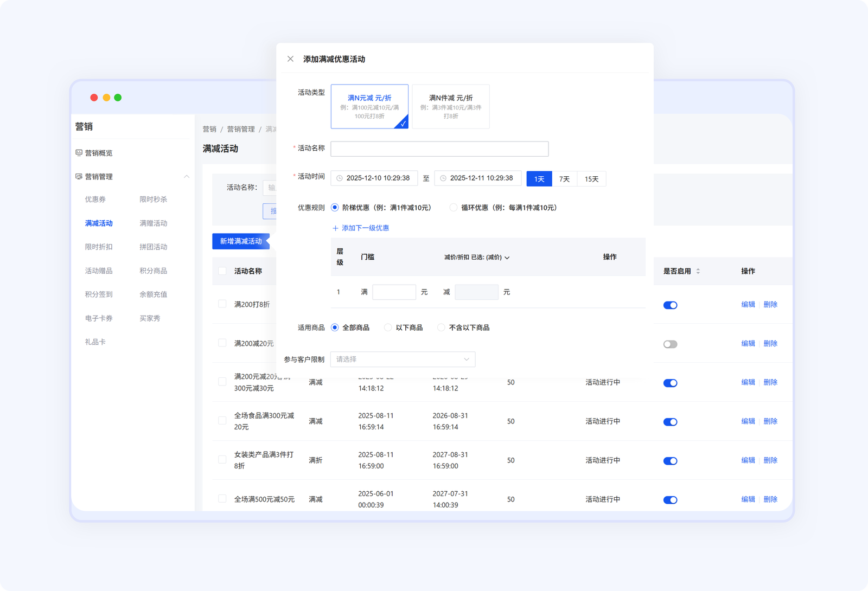Open 限时折扣 in the sidebar menu
Screen dimensions: 868x591
[99, 247]
